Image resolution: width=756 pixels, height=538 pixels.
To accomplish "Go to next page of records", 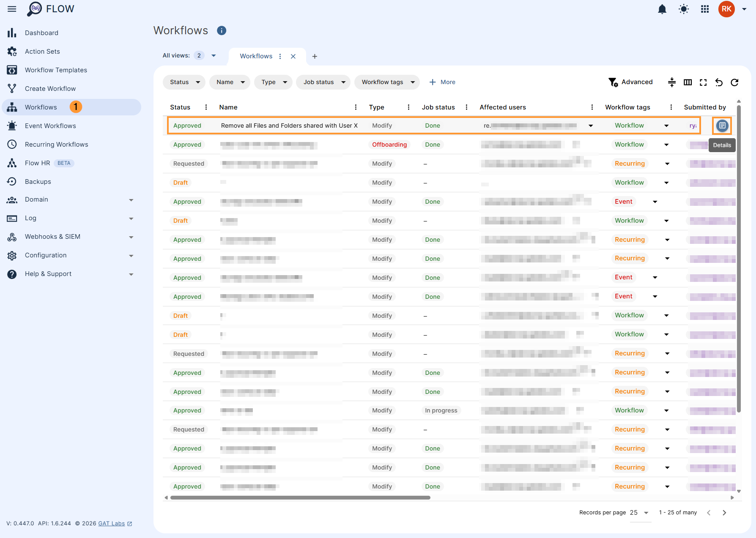I will [x=724, y=513].
